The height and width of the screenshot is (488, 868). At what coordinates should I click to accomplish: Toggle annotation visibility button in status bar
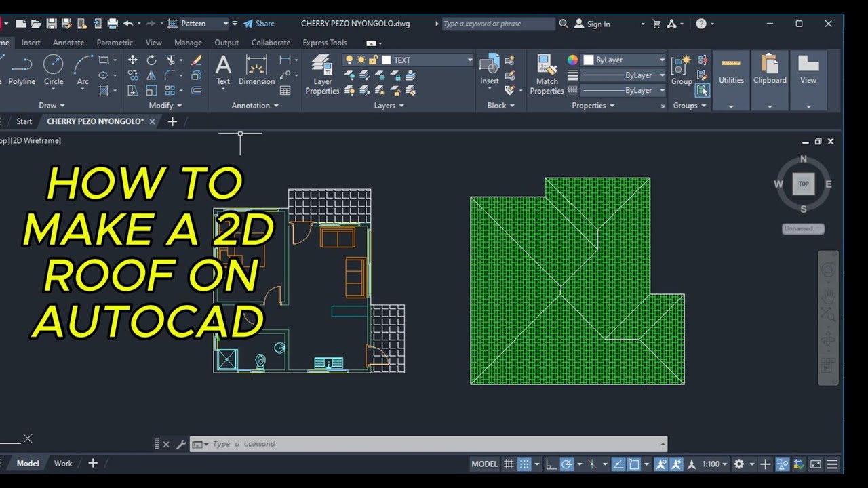pos(661,464)
